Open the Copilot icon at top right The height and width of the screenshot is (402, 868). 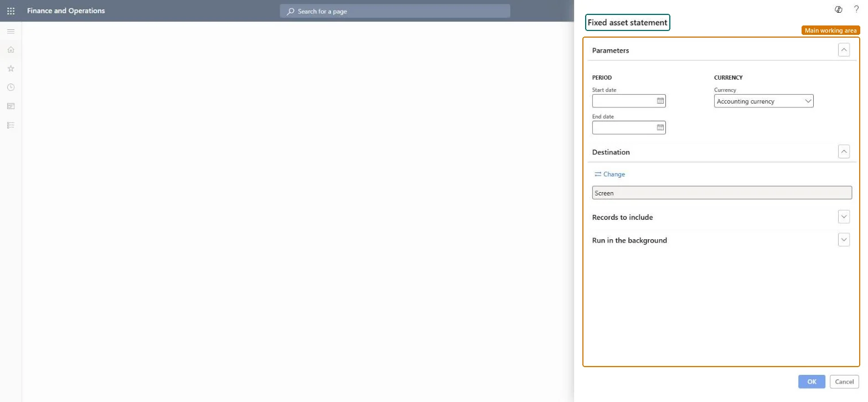click(839, 9)
